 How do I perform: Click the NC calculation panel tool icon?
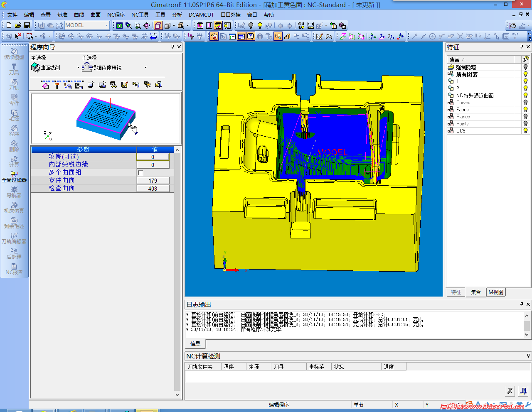pos(510,391)
